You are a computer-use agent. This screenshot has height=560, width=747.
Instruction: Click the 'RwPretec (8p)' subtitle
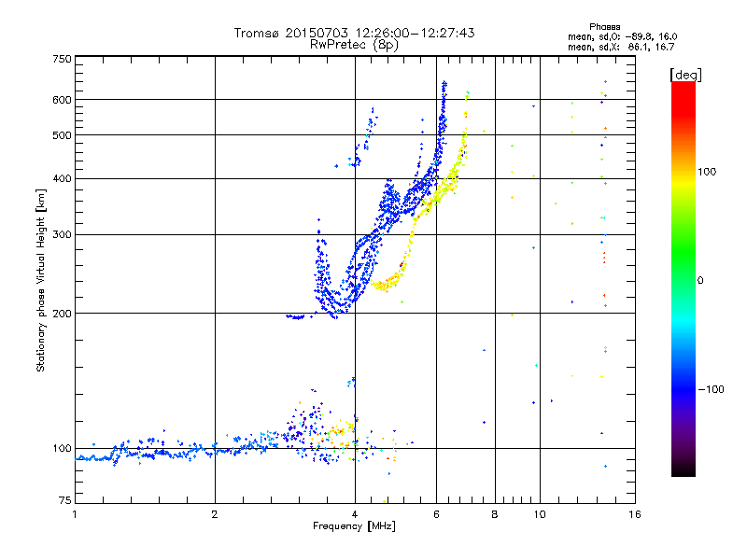click(x=354, y=45)
